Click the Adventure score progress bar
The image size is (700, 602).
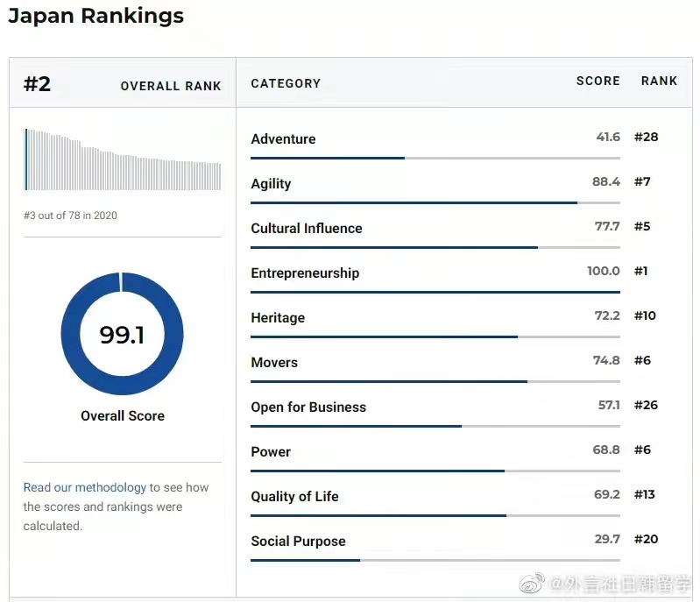[x=435, y=158]
